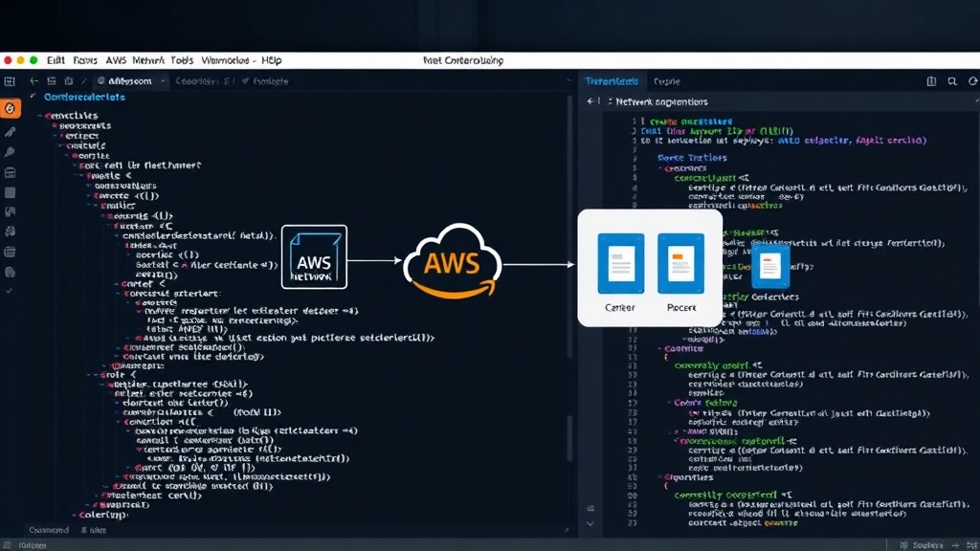This screenshot has height=551, width=980.
Task: Switch to the blue-highlighted tab in the right panel
Action: coord(612,81)
